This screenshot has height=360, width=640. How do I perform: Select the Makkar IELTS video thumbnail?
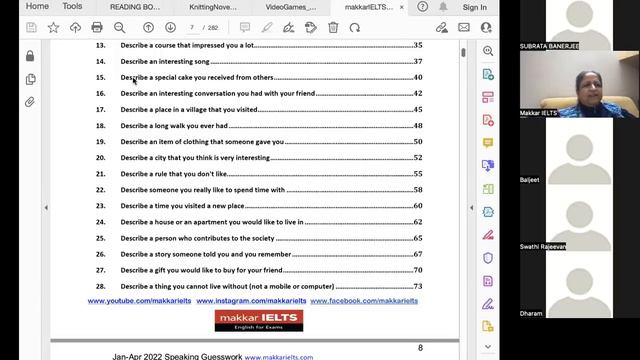[579, 84]
